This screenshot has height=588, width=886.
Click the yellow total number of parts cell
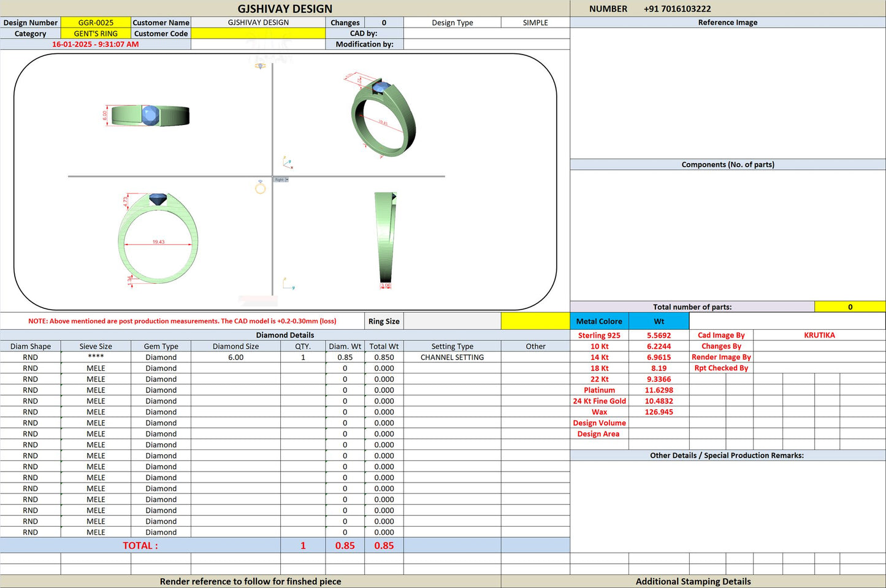(850, 307)
